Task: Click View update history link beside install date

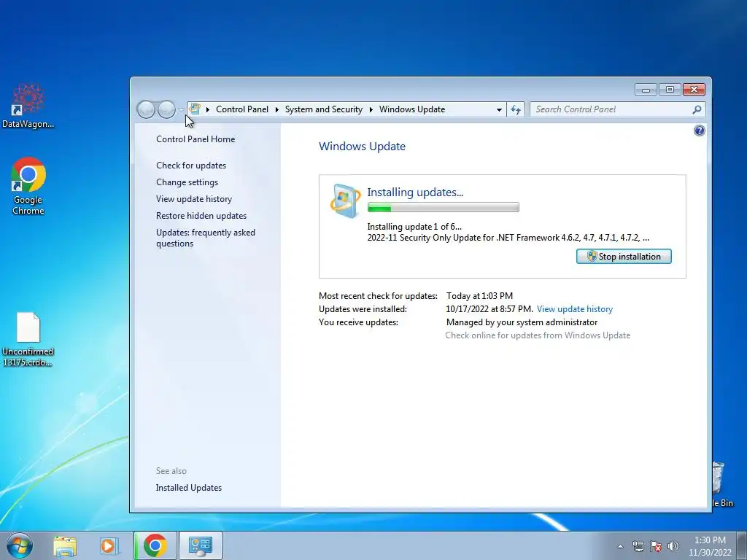Action: point(575,309)
